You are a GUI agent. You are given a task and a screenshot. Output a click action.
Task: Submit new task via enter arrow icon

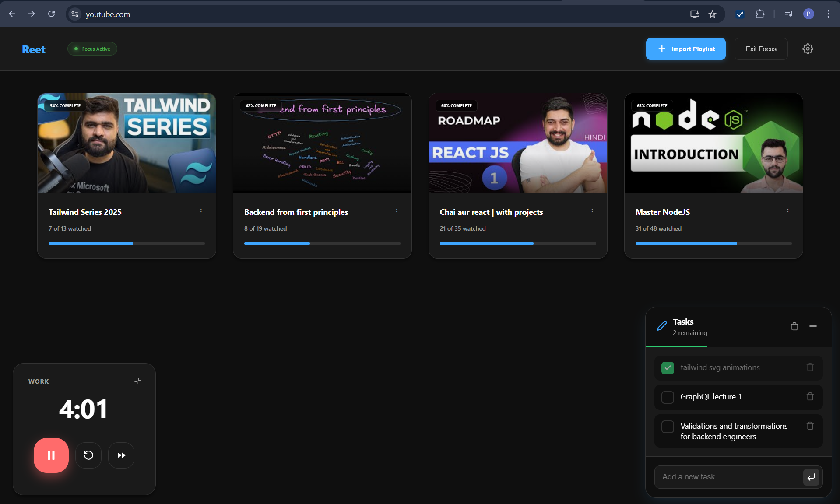[x=811, y=477]
